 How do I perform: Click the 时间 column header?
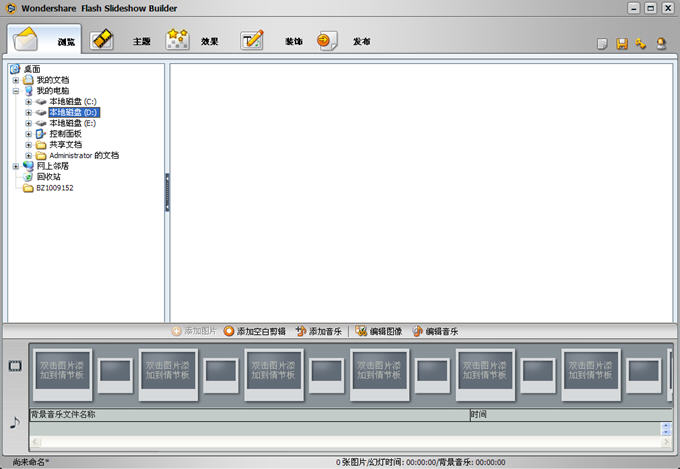pos(571,414)
